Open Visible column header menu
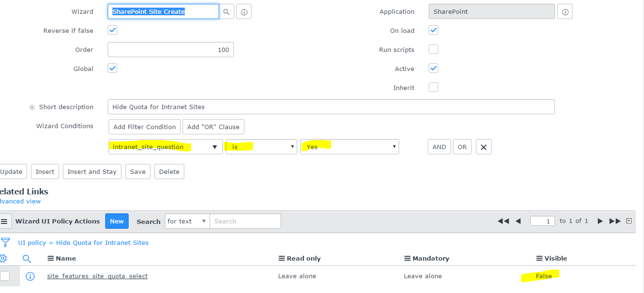This screenshot has width=644, height=293. tap(539, 258)
